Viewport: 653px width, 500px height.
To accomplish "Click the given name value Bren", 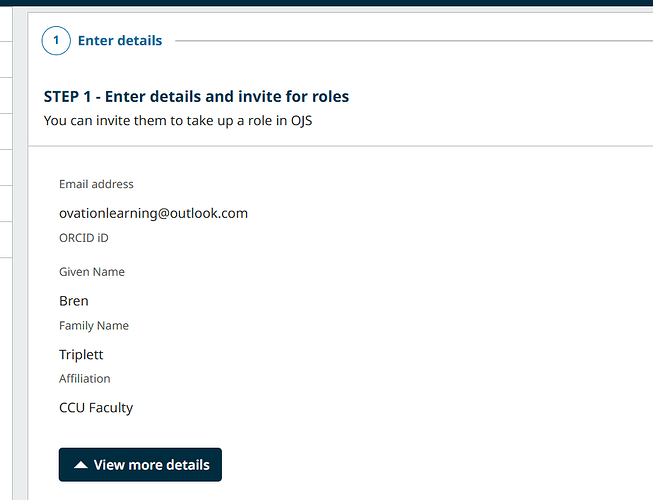I will point(74,301).
